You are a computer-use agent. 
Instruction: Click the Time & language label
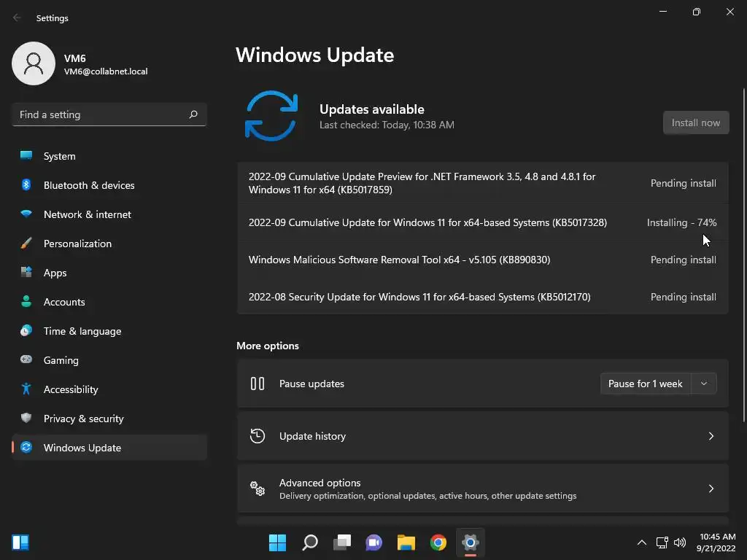tap(82, 331)
